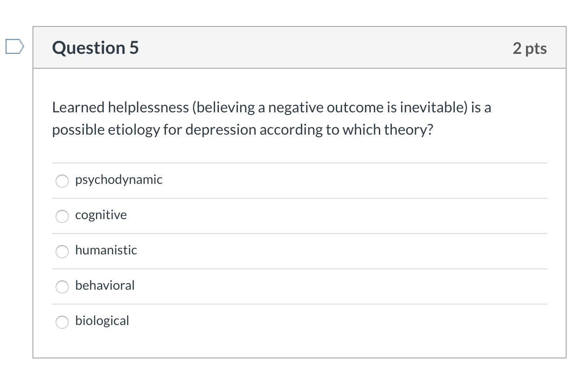Click the "cognitive" answer label text
This screenshot has width=588, height=377.
pos(101,215)
